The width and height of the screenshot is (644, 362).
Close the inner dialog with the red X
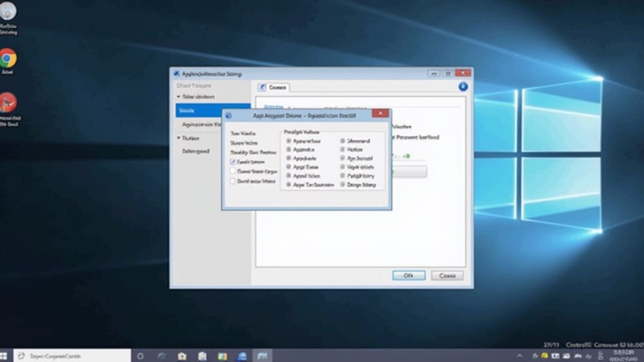381,113
